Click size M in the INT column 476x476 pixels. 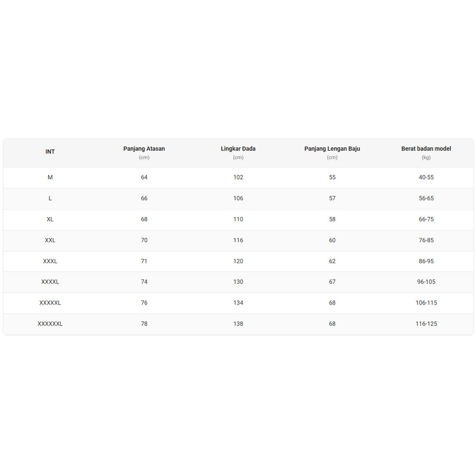[50, 178]
